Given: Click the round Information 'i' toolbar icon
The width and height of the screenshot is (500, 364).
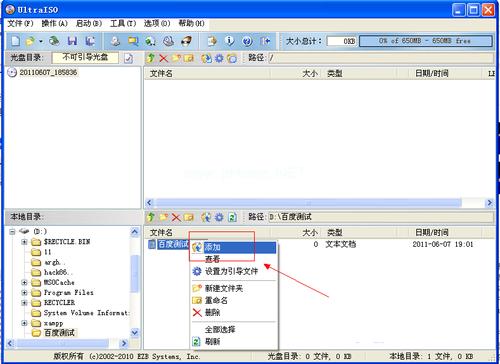Looking at the screenshot, I should [229, 41].
